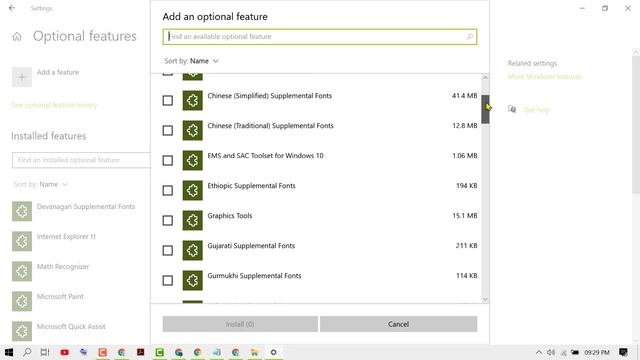Click the Gurmukhi Supplemental Fonts feature icon

point(193,280)
